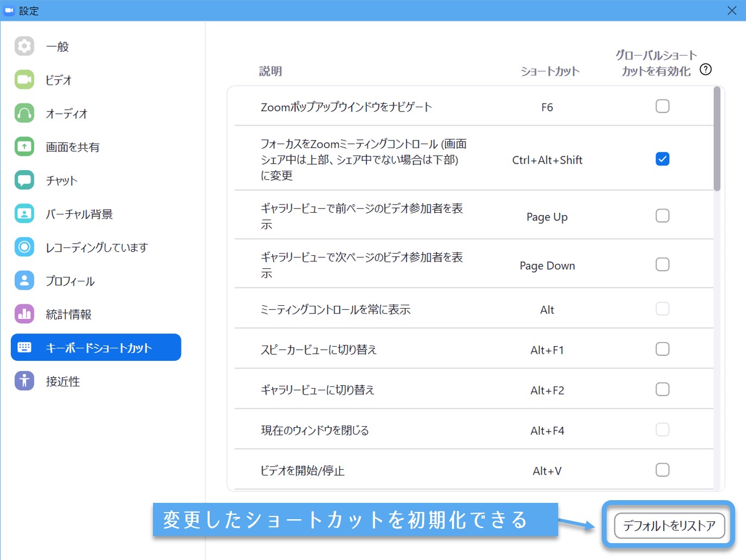
Task: Click the Alt shortcut value
Action: [x=547, y=310]
